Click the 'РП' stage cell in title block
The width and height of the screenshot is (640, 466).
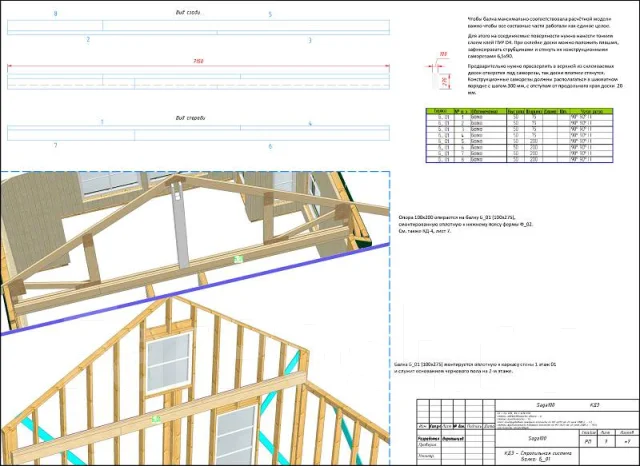click(588, 442)
